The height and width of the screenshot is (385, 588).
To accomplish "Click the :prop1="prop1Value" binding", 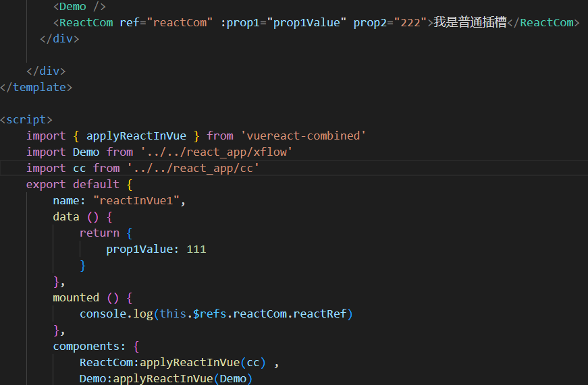I will coord(283,22).
